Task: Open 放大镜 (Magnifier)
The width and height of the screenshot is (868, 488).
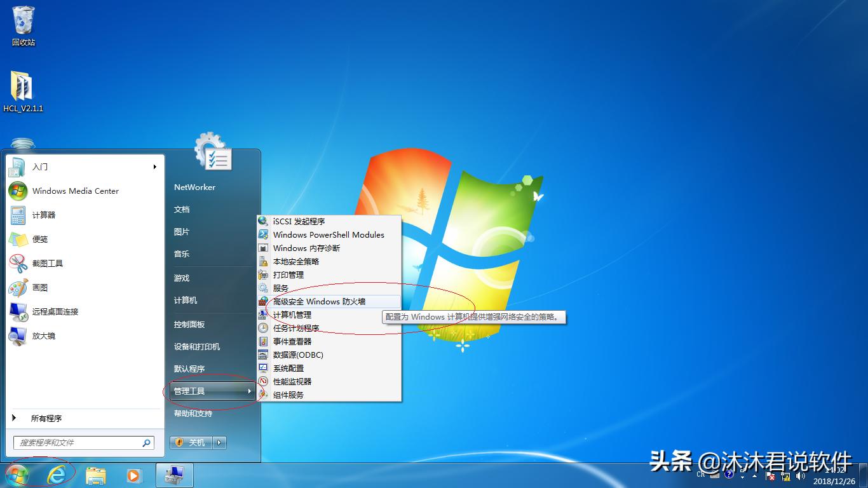Action: point(44,336)
